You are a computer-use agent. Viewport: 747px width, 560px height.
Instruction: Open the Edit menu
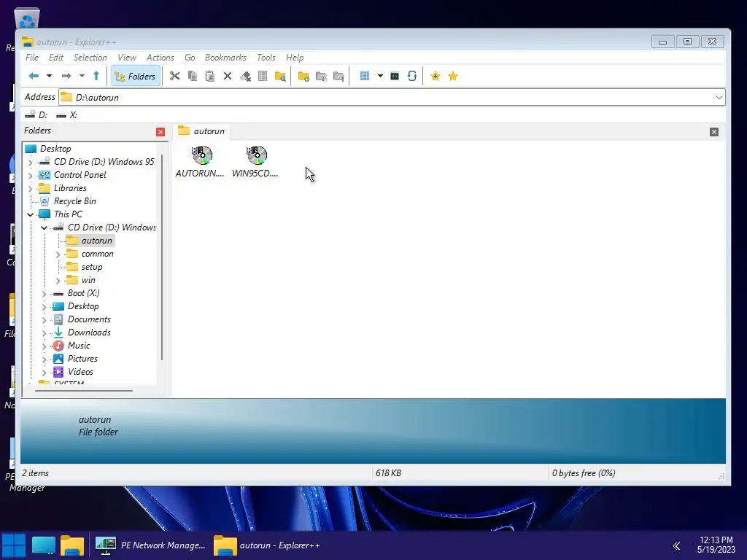click(55, 57)
